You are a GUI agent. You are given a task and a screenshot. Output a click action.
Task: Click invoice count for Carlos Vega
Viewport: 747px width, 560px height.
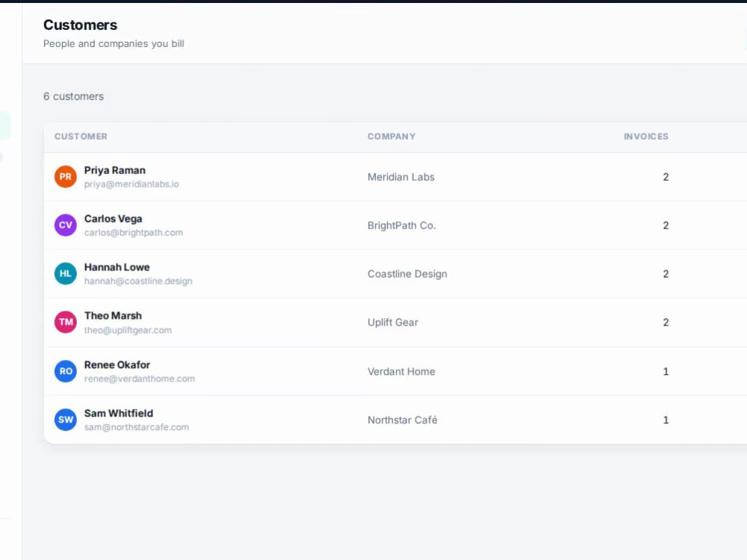[666, 225]
